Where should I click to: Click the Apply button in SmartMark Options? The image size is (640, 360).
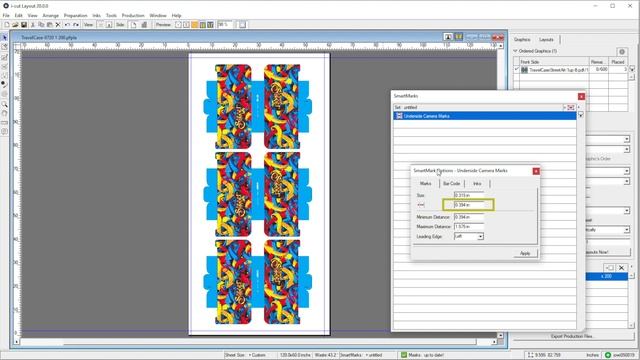tap(525, 253)
